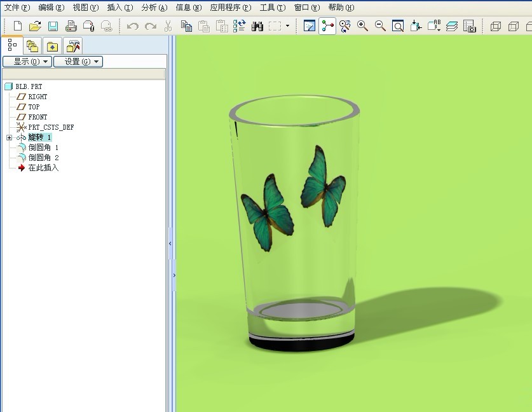532x412 pixels.
Task: Open the 文件(F) menu
Action: (17, 8)
